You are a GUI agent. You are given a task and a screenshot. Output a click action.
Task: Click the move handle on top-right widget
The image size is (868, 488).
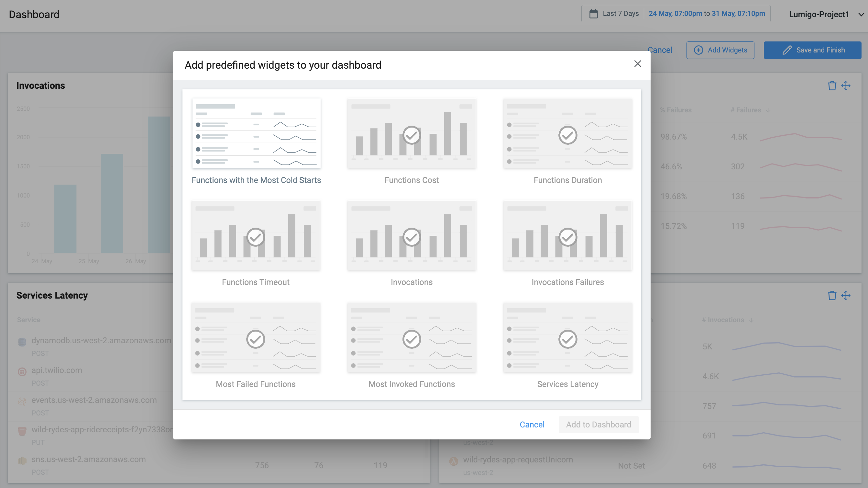pos(846,86)
